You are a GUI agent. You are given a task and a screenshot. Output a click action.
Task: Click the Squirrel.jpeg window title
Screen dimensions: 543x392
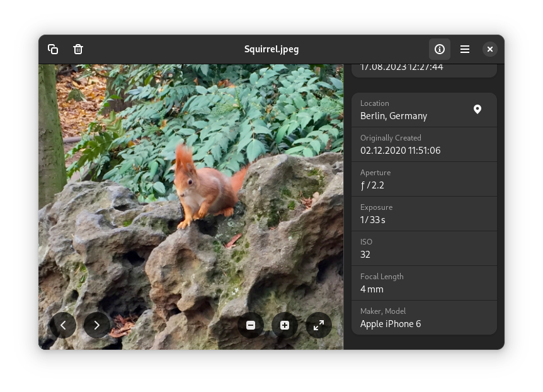[271, 49]
